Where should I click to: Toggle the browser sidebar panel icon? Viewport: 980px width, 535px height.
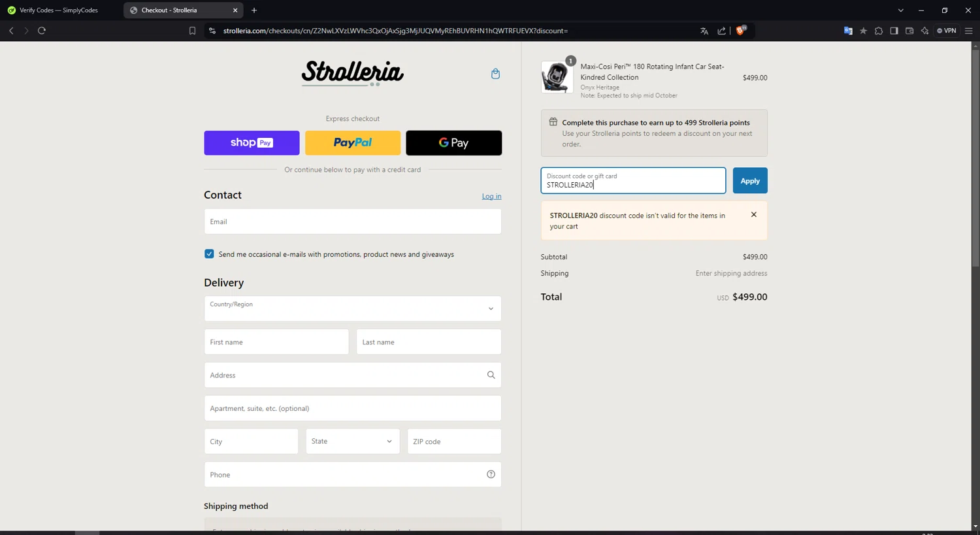894,31
